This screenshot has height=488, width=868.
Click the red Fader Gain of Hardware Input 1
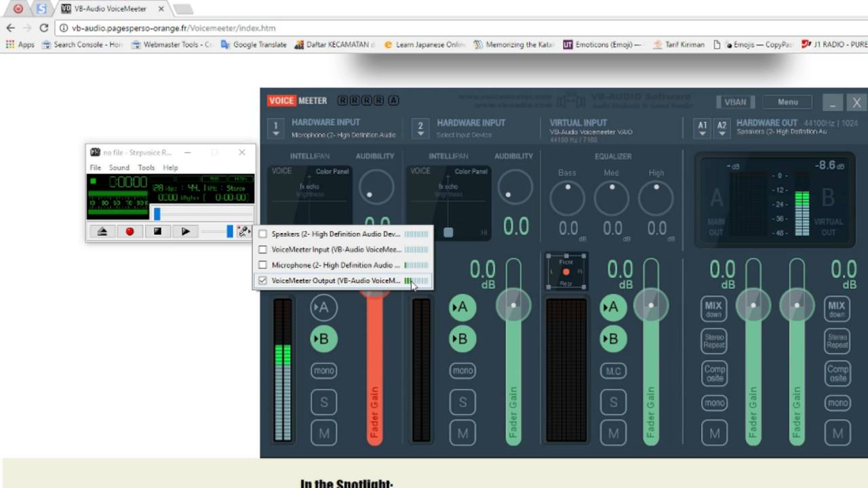[374, 369]
